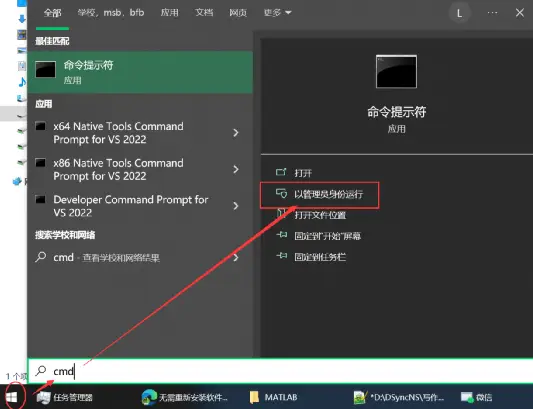Choose 打开文件位置

[x=320, y=215]
